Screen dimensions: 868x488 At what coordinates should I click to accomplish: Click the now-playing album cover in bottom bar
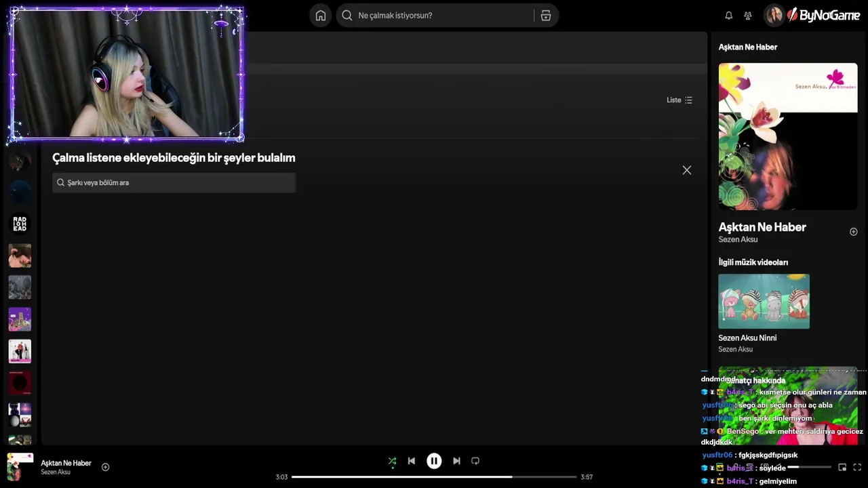[x=20, y=467]
